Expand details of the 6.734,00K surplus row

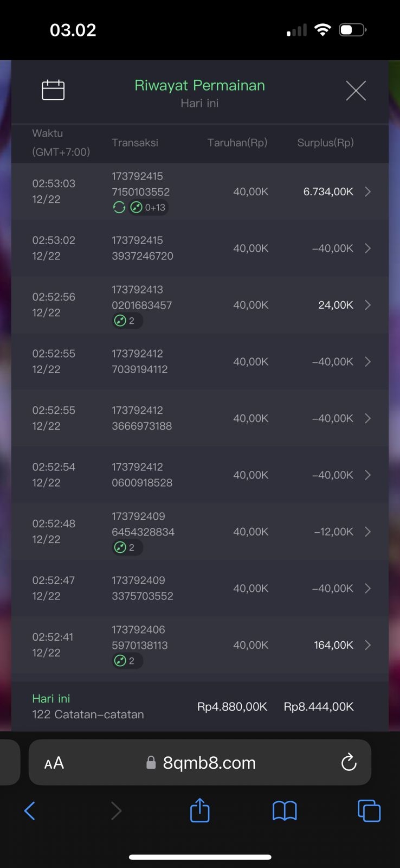(x=367, y=192)
